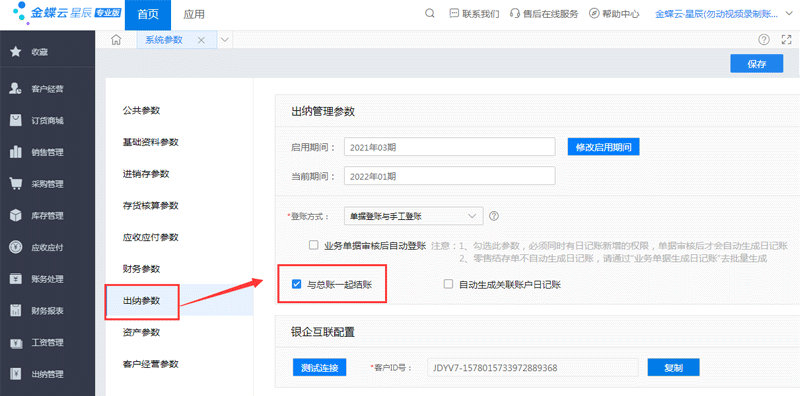
Task: Open 采购管理 shopping cart icon
Action: pyautogui.click(x=16, y=184)
